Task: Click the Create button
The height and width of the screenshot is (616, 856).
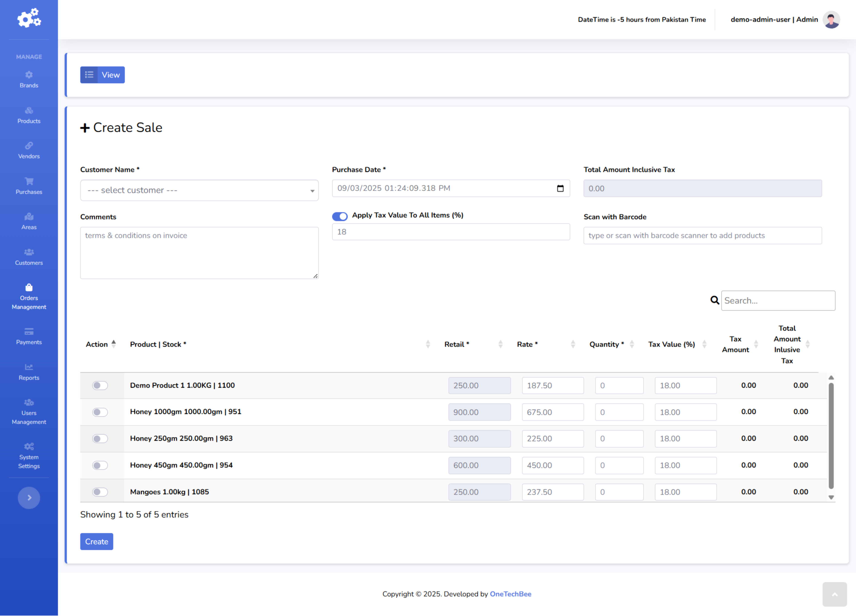Action: 96,542
